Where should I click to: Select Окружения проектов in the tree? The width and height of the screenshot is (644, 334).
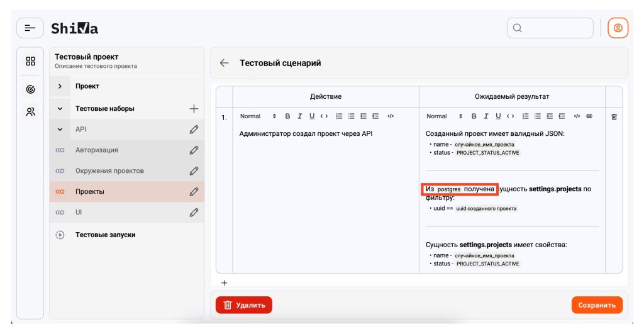[x=109, y=171]
